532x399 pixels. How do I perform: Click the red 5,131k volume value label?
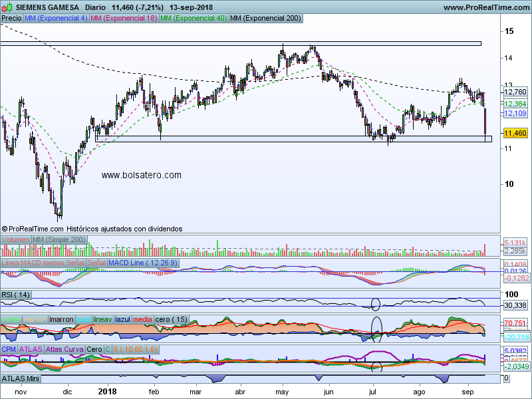(x=515, y=243)
